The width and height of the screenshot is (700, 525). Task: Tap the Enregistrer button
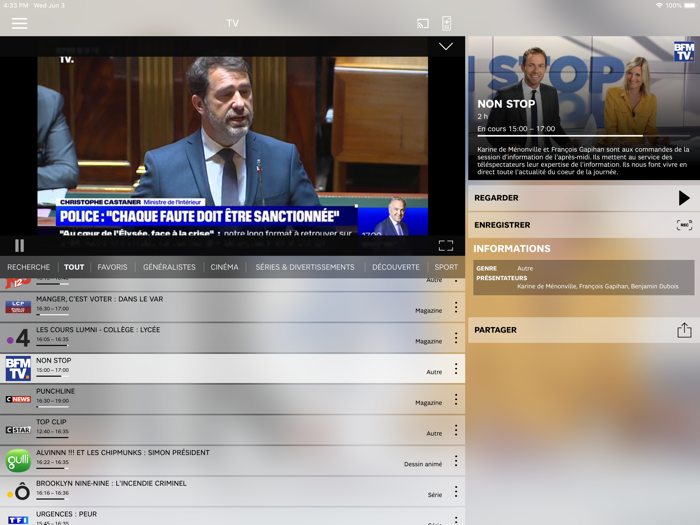pyautogui.click(x=584, y=225)
